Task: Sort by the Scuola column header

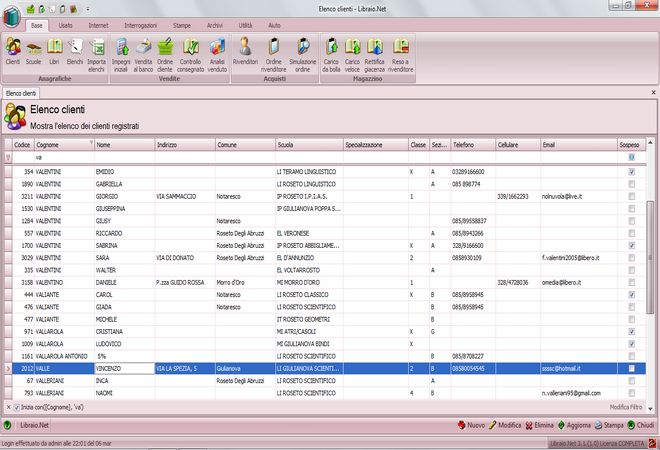Action: pos(309,145)
